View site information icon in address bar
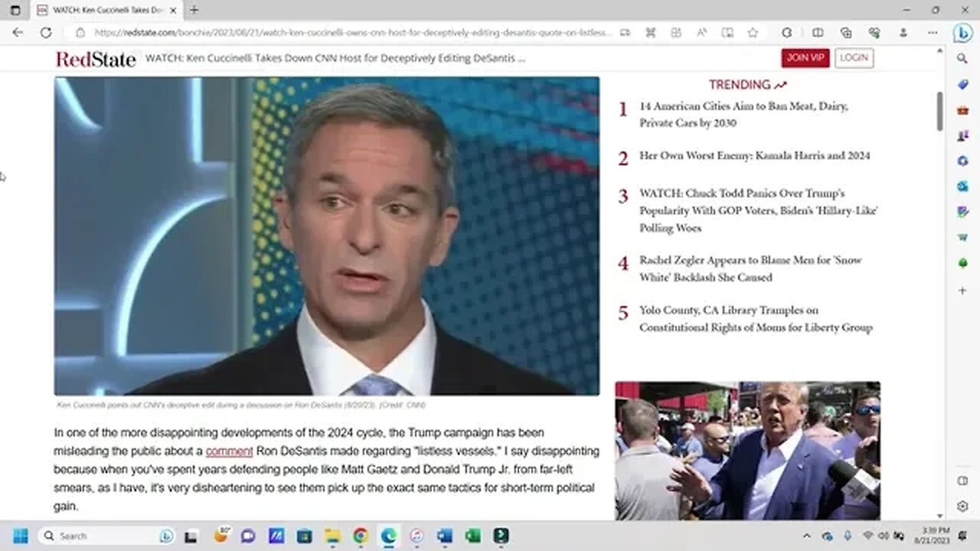The image size is (980, 551). point(80,33)
